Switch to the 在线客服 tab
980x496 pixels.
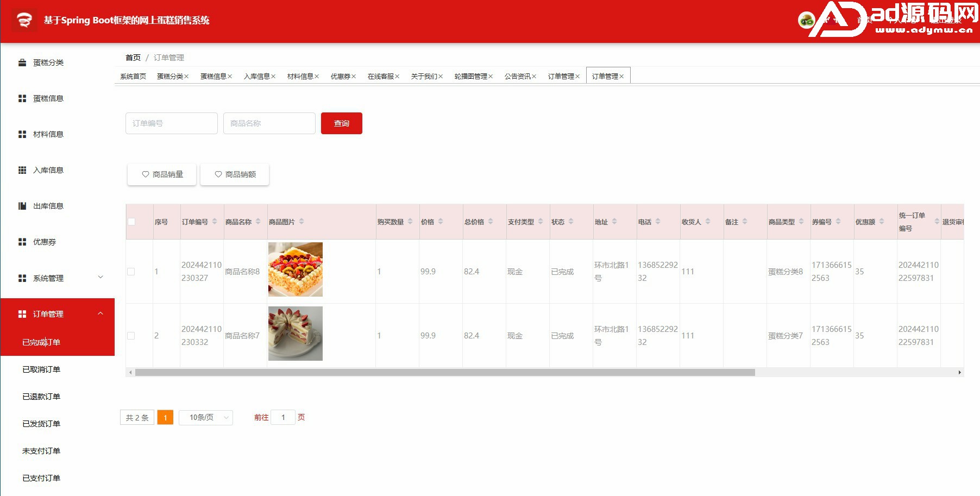pyautogui.click(x=380, y=77)
